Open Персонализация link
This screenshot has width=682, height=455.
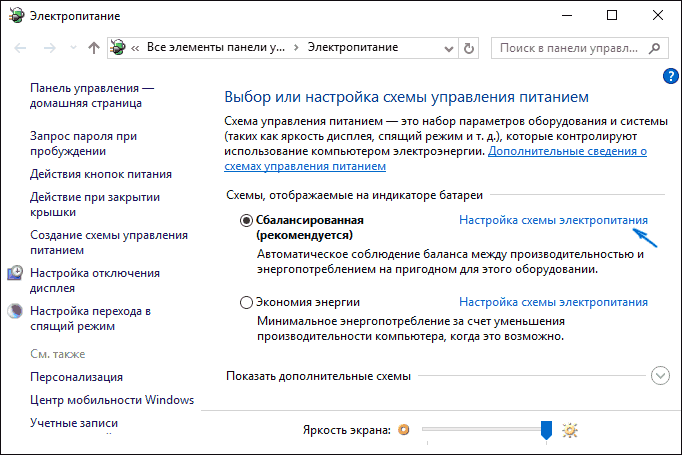[x=76, y=377]
